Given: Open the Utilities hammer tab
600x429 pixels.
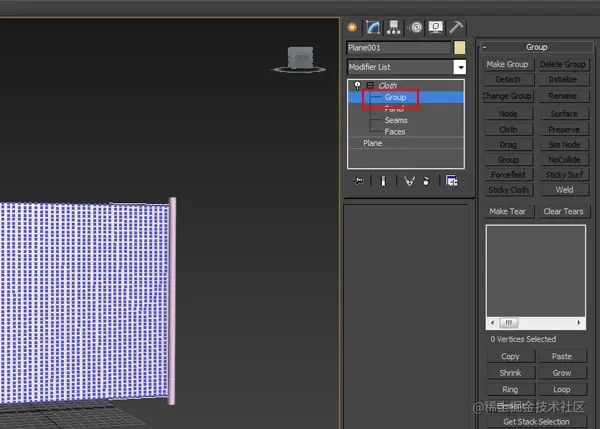Looking at the screenshot, I should tap(456, 27).
